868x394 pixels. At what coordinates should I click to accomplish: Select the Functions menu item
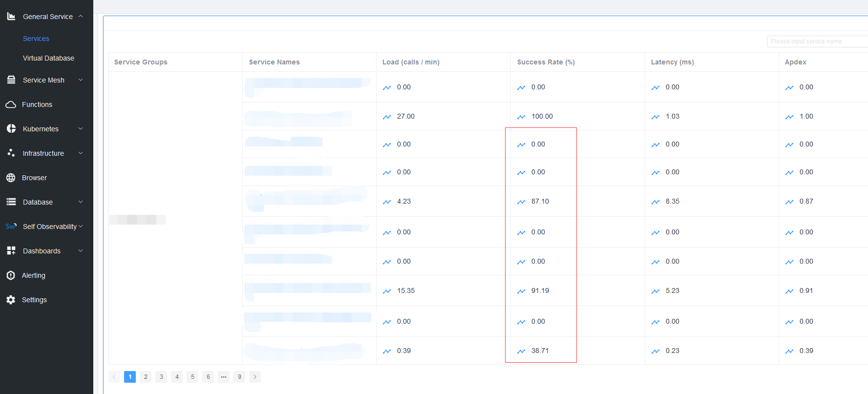[37, 104]
